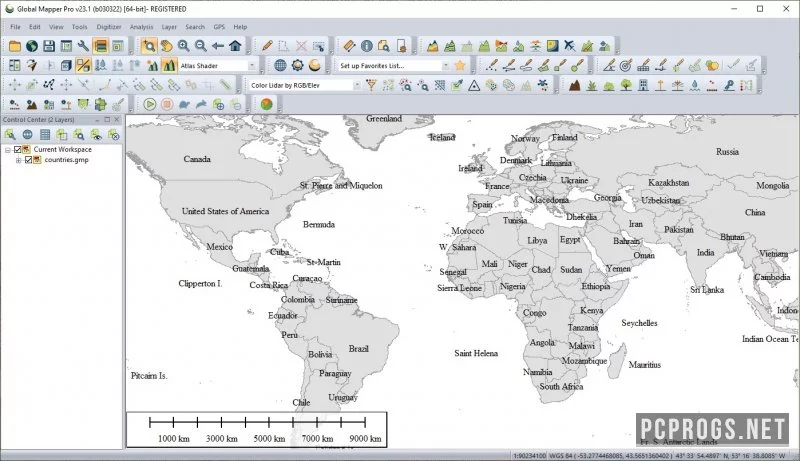Screen dimensions: 800x461
Task: Click the triangle with dot lidar icon
Action: [x=474, y=85]
